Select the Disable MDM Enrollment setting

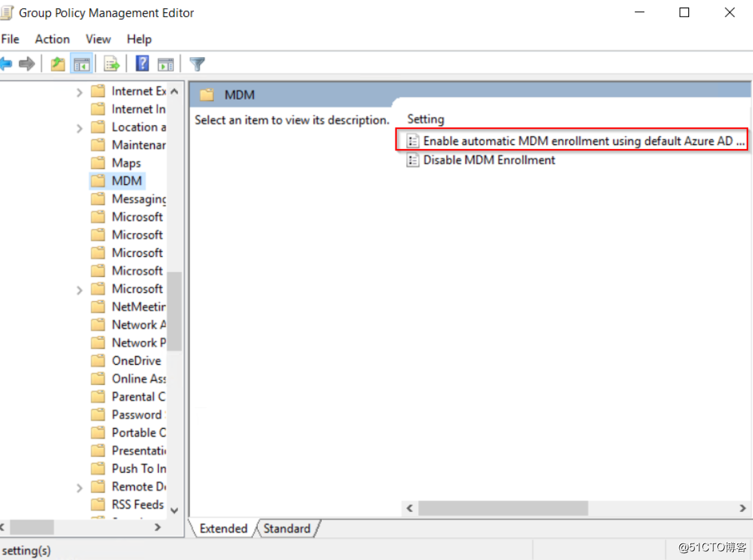pos(481,160)
